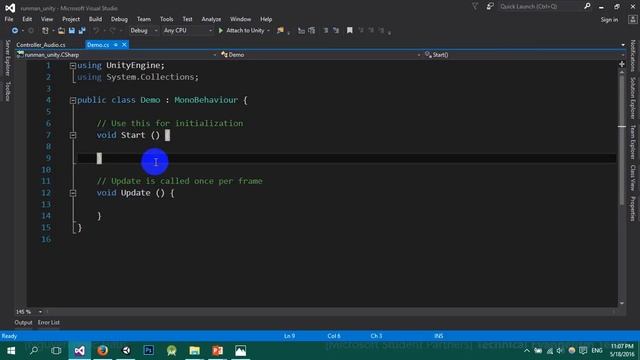This screenshot has width=640, height=360.
Task: Open the runman_unity.CSharp project dropdown
Action: (x=116, y=55)
